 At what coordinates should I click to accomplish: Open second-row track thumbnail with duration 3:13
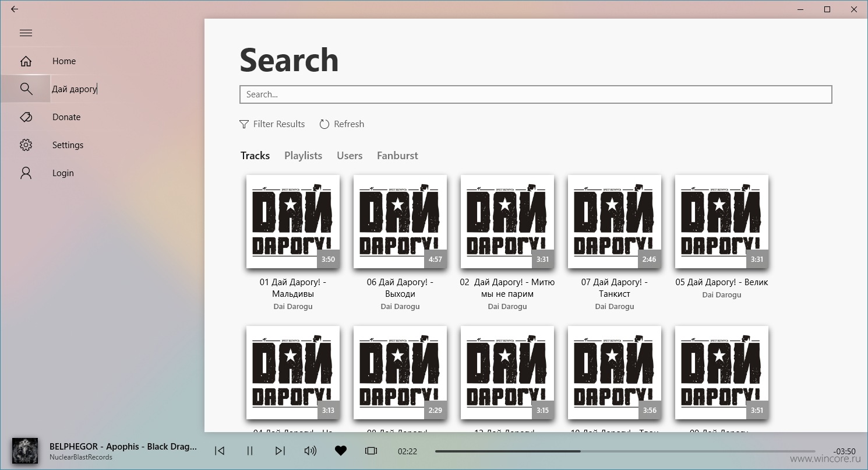(x=293, y=373)
